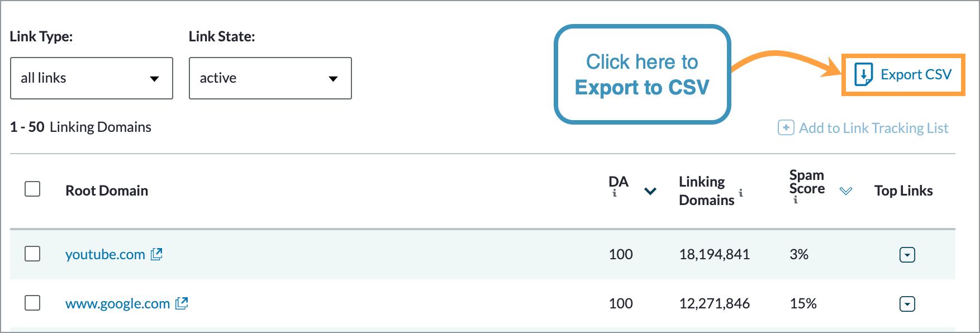Click the Root Domain column header
Viewport: 980px width, 333px height.
107,191
